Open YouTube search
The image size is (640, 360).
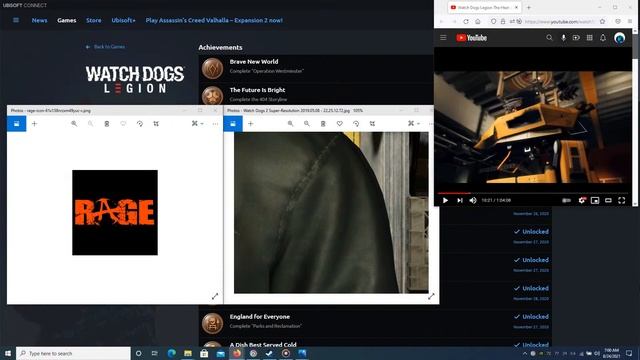pos(549,38)
